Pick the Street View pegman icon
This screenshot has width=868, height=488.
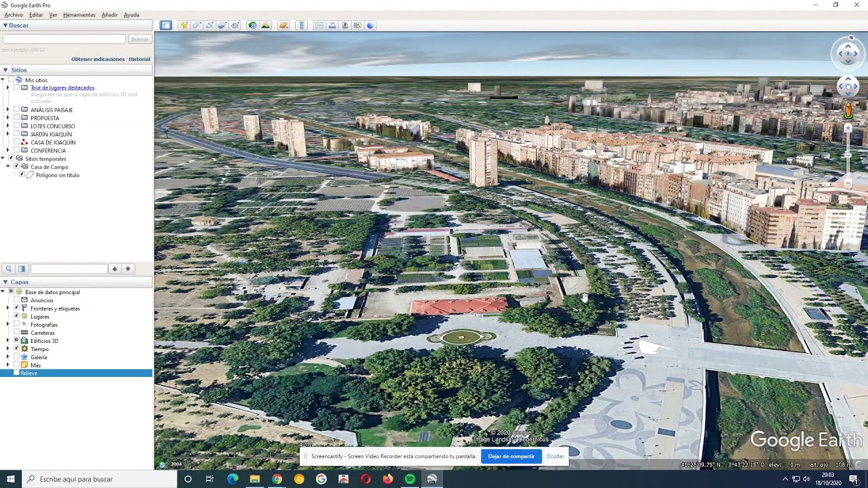pos(848,111)
